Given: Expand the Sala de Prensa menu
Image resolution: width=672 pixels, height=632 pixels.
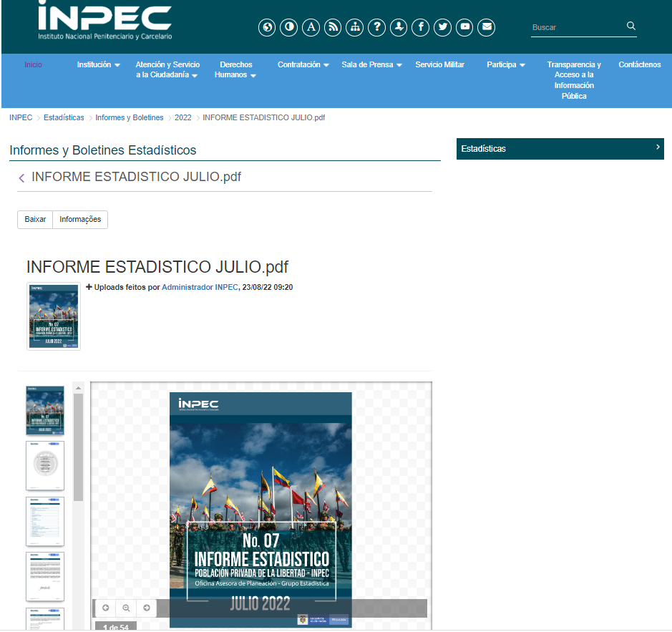Looking at the screenshot, I should pos(371,64).
